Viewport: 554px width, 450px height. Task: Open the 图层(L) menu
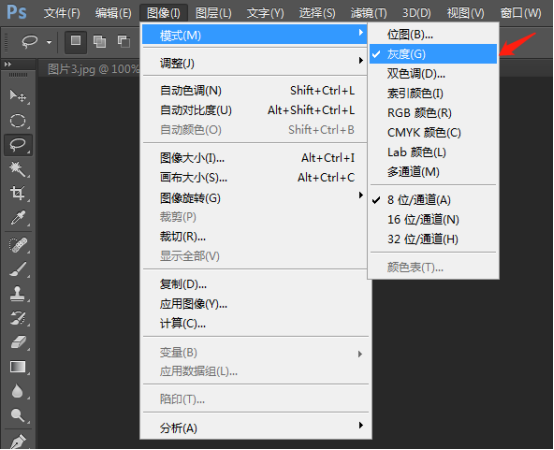(x=213, y=13)
